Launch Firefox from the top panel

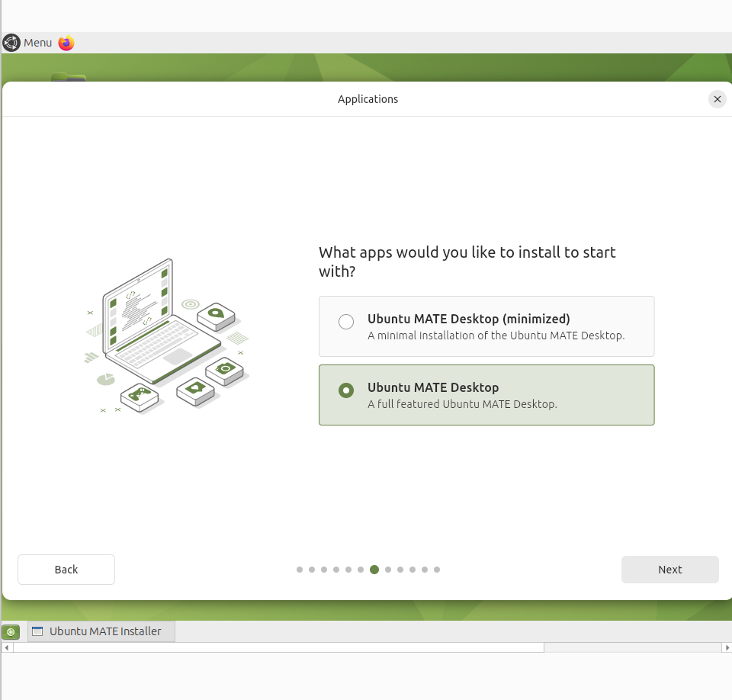click(x=66, y=43)
